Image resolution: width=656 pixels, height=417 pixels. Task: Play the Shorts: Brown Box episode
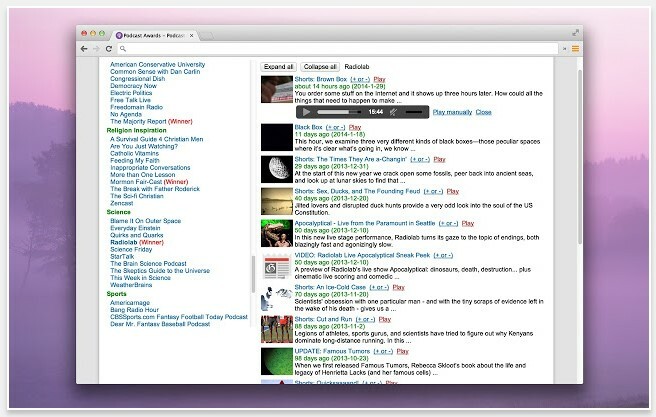coord(379,79)
